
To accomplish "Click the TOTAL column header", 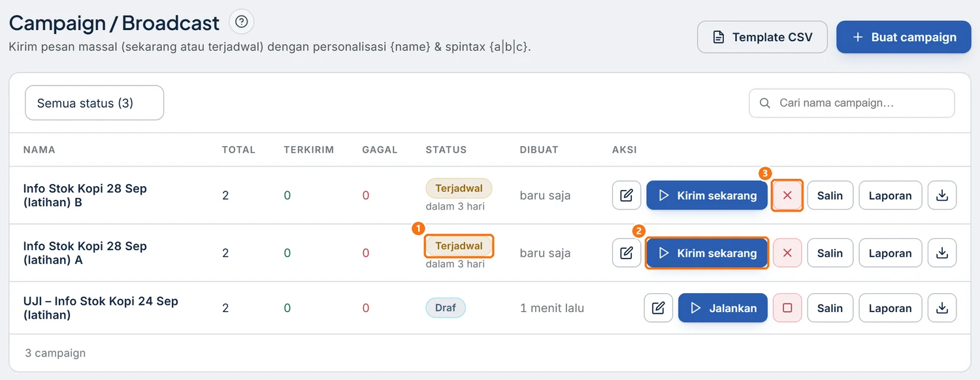I will click(238, 150).
